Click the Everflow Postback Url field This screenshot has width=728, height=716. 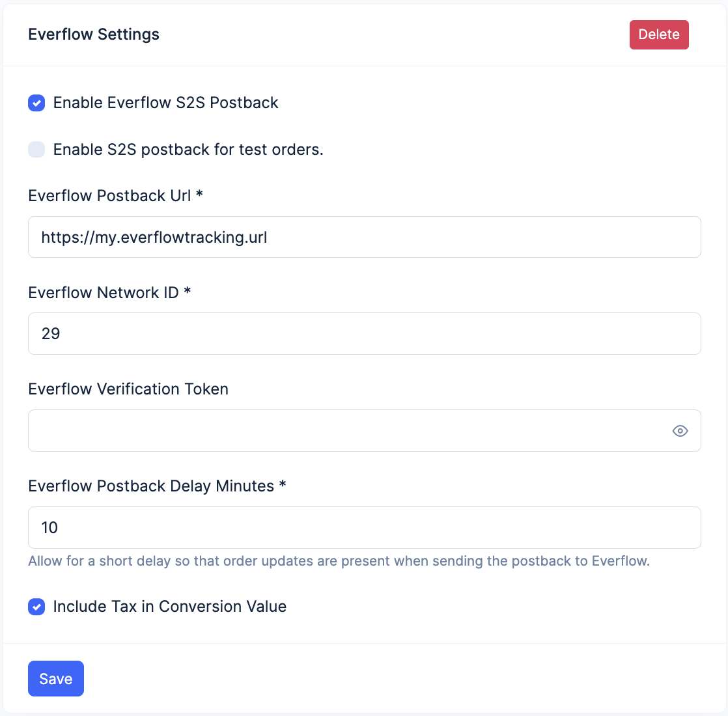pos(364,237)
